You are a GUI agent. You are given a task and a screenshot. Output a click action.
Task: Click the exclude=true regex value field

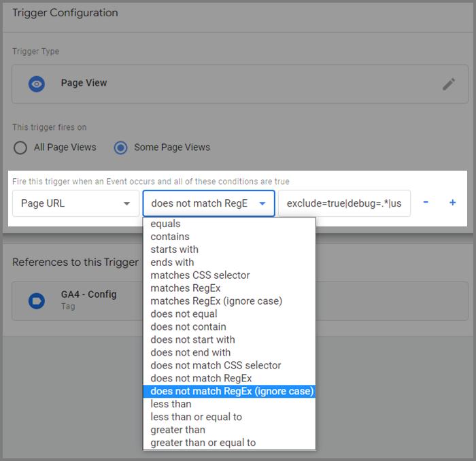pos(344,203)
